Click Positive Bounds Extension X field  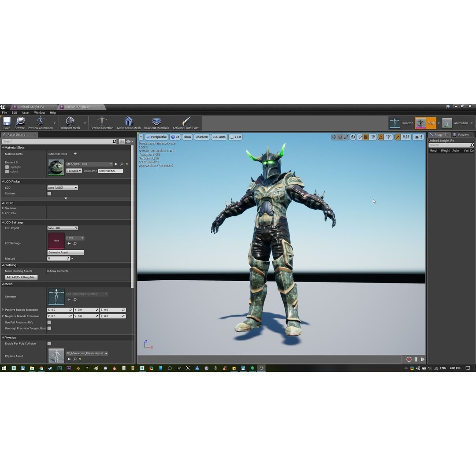pyautogui.click(x=60, y=310)
